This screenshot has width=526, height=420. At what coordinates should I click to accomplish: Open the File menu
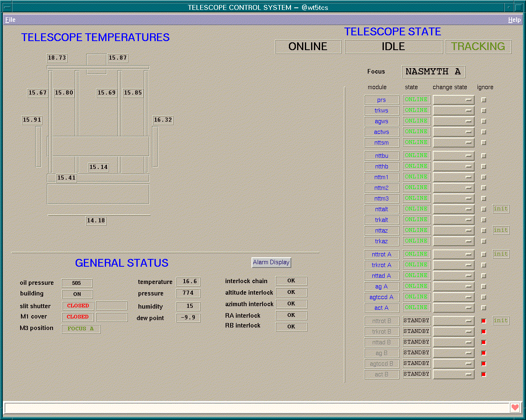10,20
